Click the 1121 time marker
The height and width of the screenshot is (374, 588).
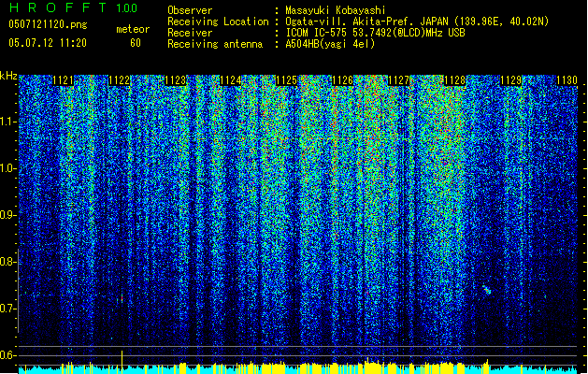63,80
